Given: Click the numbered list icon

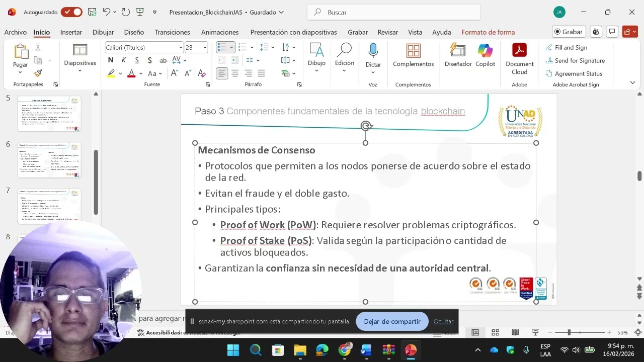Looking at the screenshot, I should pyautogui.click(x=242, y=47).
